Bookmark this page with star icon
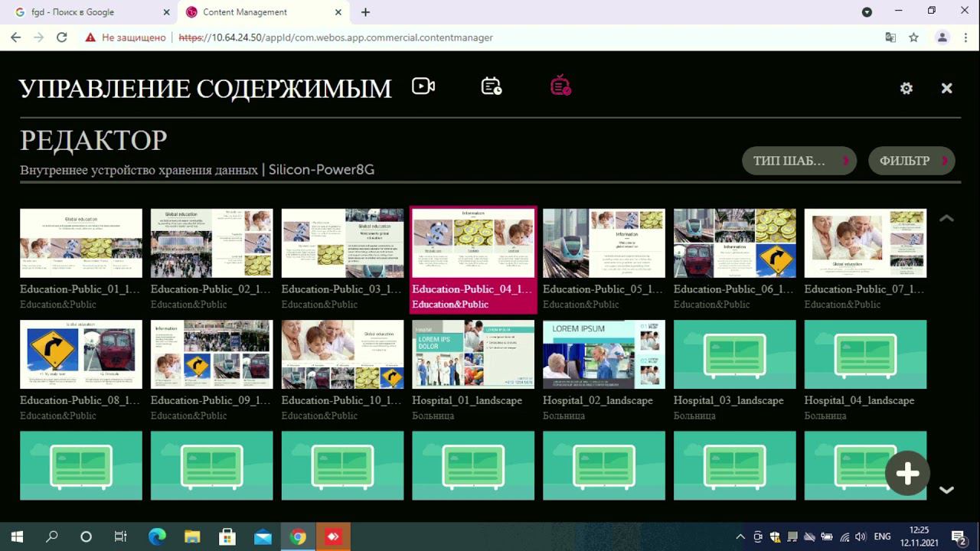The image size is (980, 551). (x=913, y=37)
